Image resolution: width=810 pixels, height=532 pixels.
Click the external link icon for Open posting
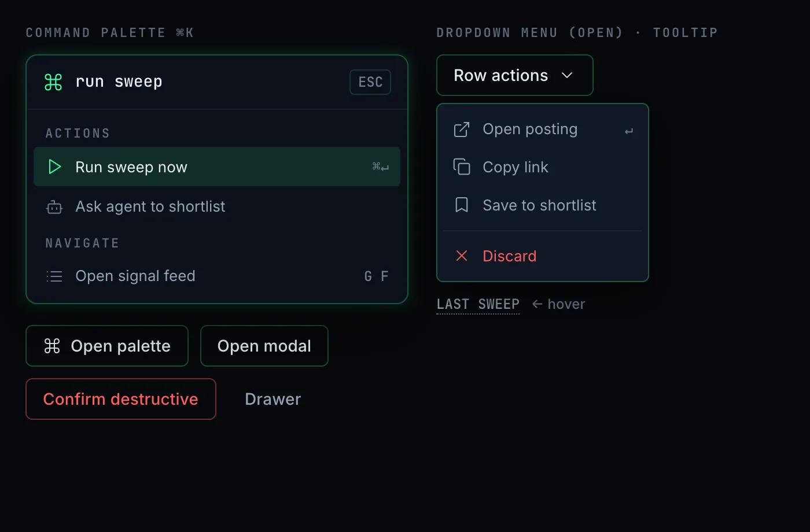pyautogui.click(x=462, y=130)
